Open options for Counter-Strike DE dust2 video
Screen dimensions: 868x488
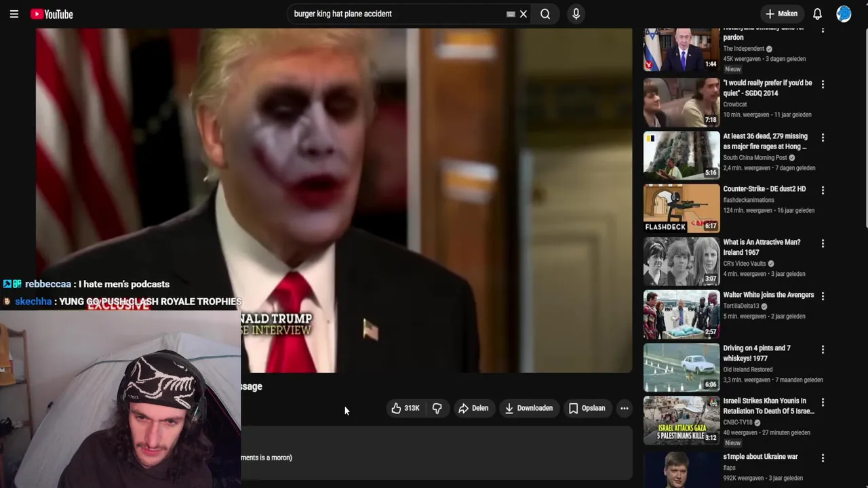coord(823,191)
